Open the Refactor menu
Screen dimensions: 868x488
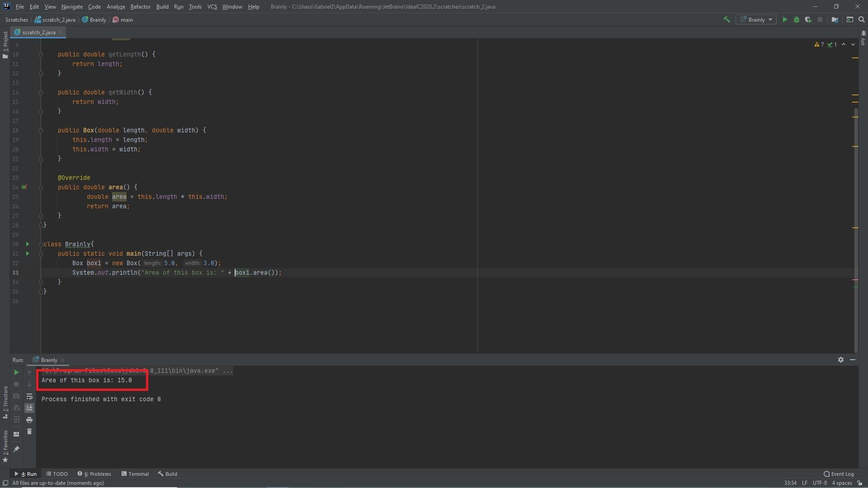tap(140, 7)
